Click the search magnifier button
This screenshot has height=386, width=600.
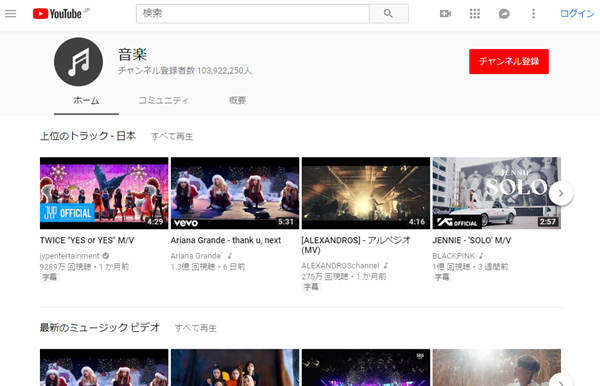pos(388,14)
